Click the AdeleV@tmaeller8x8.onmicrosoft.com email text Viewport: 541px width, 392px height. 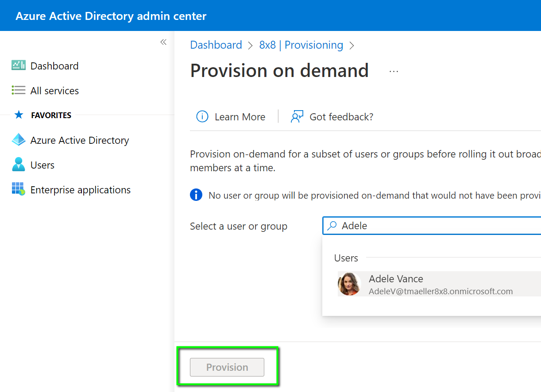click(x=441, y=292)
